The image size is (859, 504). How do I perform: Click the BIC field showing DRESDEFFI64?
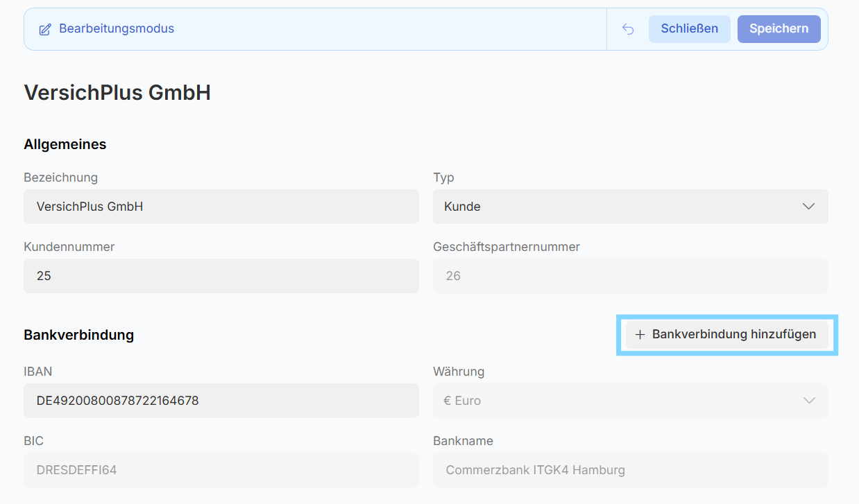(221, 470)
